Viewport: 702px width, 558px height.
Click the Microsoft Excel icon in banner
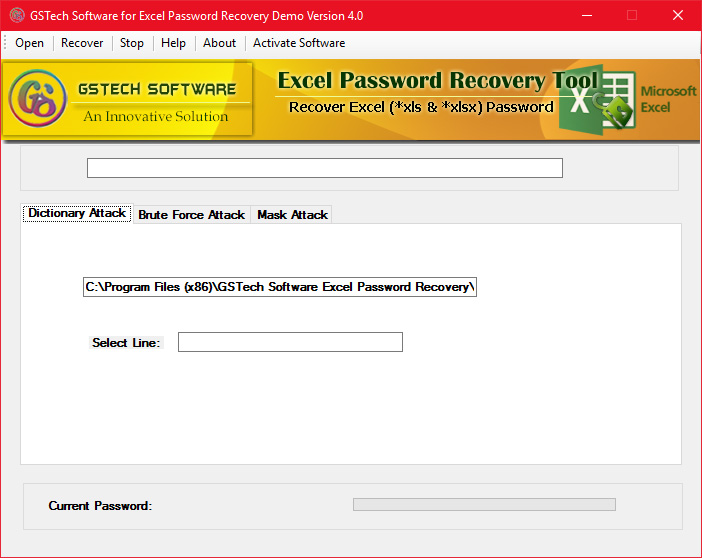tap(598, 101)
